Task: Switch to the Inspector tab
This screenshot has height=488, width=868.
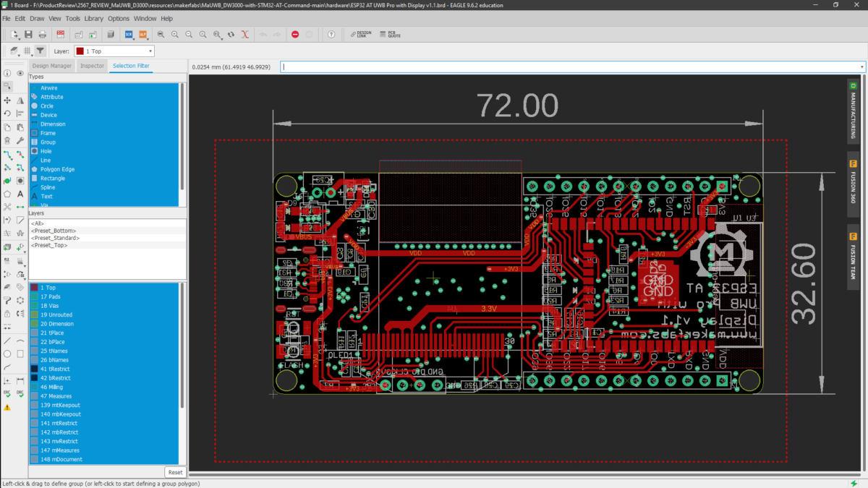Action: pos(92,65)
